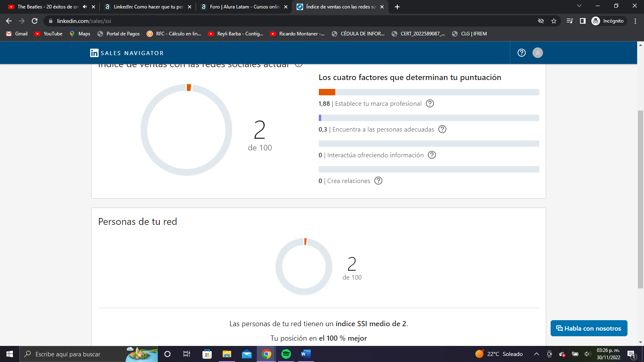The image size is (644, 362).
Task: Open the Portal de Pagos bookmark
Action: click(x=119, y=34)
